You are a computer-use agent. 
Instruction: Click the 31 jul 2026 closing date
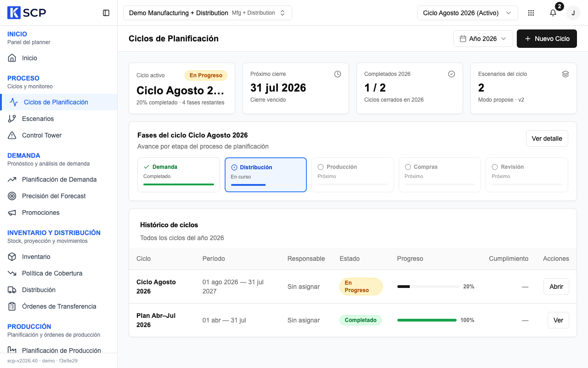278,88
